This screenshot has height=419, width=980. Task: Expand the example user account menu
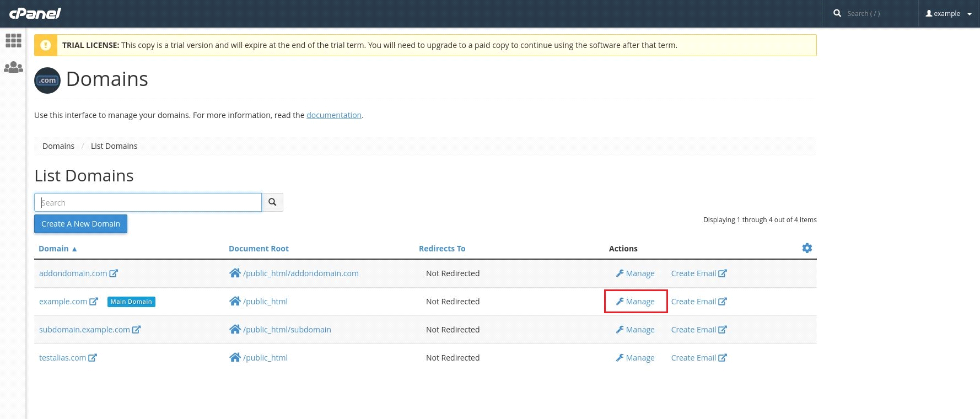click(x=949, y=14)
